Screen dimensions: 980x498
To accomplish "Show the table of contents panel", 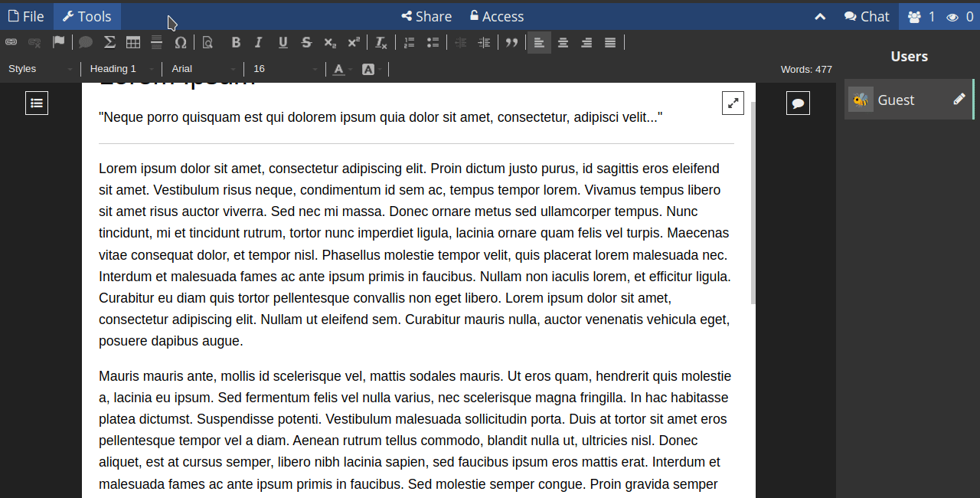I will click(37, 103).
